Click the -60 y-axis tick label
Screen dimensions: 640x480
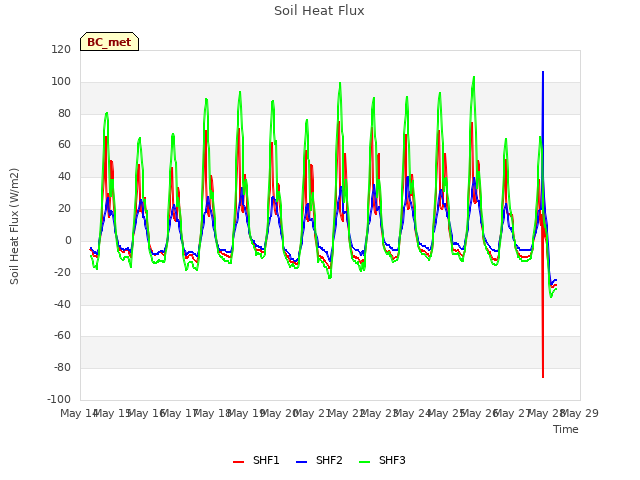coord(62,336)
